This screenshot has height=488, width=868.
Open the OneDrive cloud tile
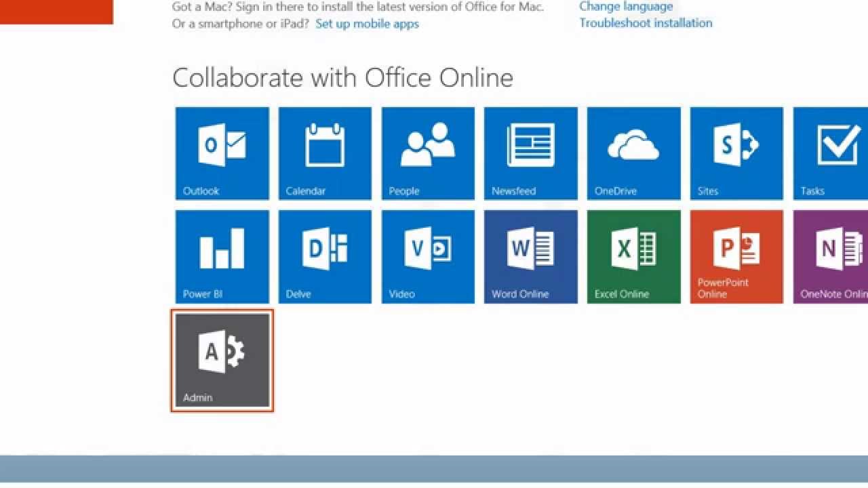tap(634, 153)
